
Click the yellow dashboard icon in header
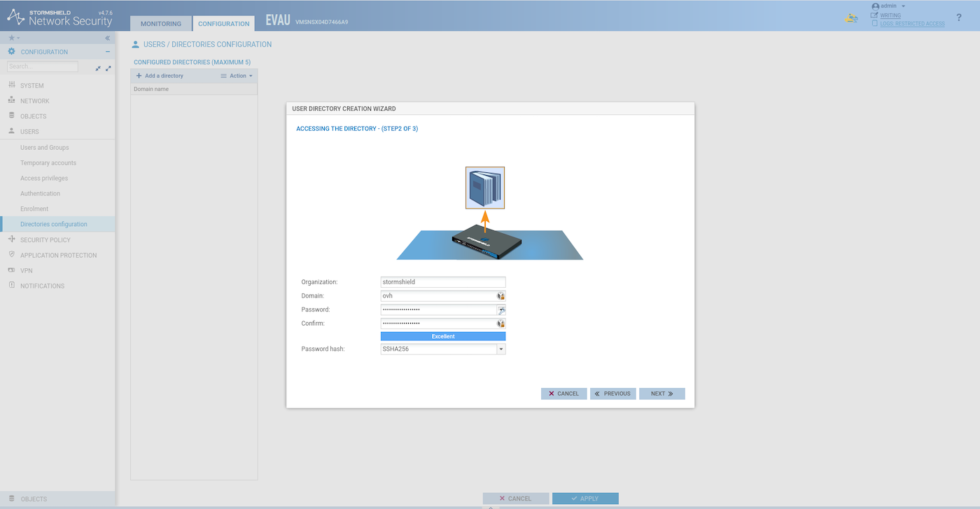[x=852, y=19]
